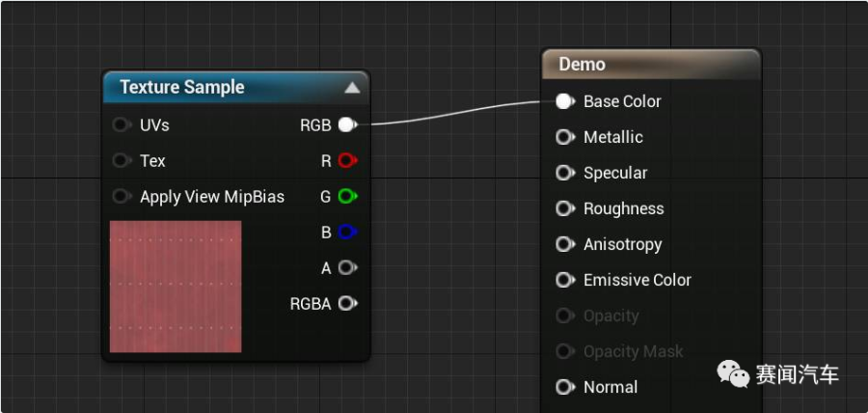Click the Tex input pin

point(122,160)
